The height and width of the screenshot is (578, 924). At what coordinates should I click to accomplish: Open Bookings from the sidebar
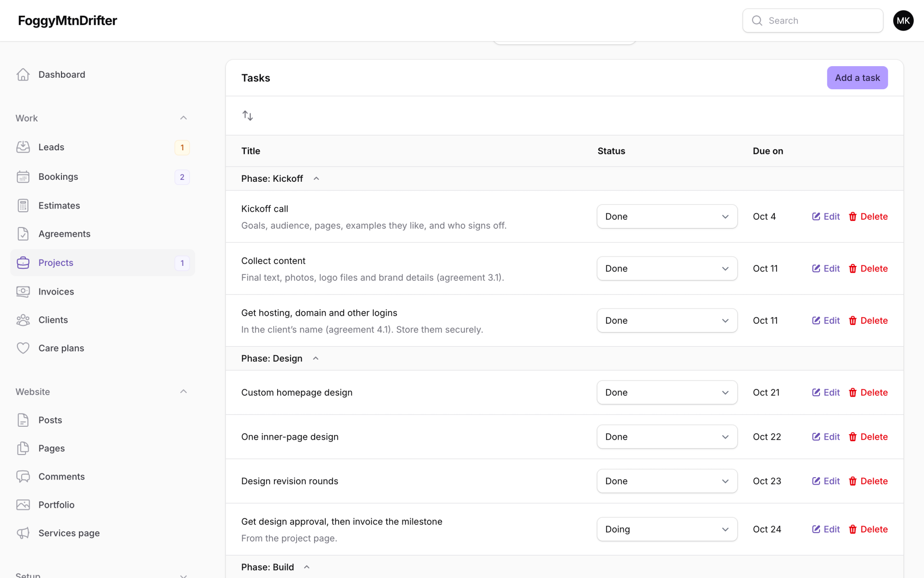tap(103, 177)
